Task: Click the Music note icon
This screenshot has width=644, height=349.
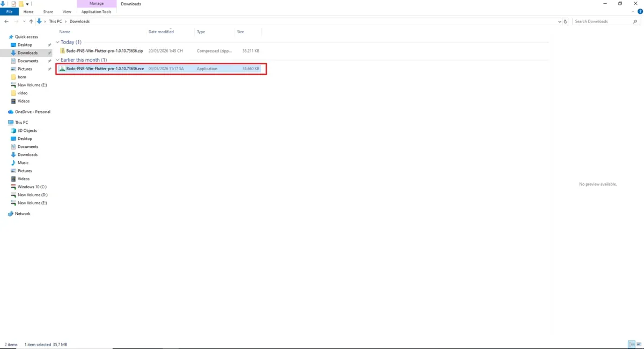Action: pyautogui.click(x=13, y=162)
